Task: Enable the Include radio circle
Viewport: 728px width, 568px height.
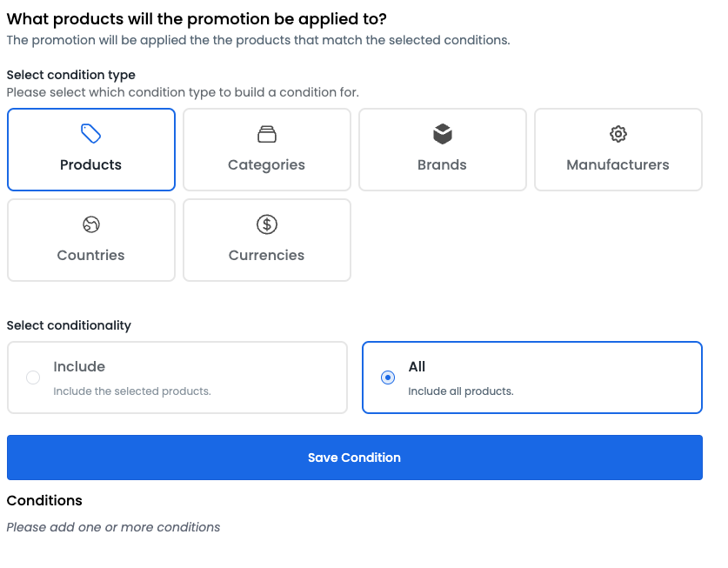Action: 33,378
